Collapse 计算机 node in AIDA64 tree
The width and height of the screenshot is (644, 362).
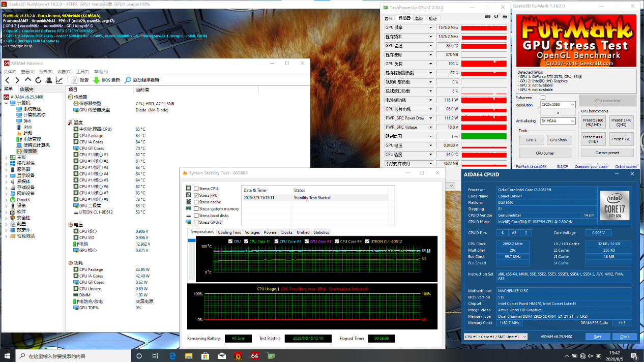(x=7, y=103)
